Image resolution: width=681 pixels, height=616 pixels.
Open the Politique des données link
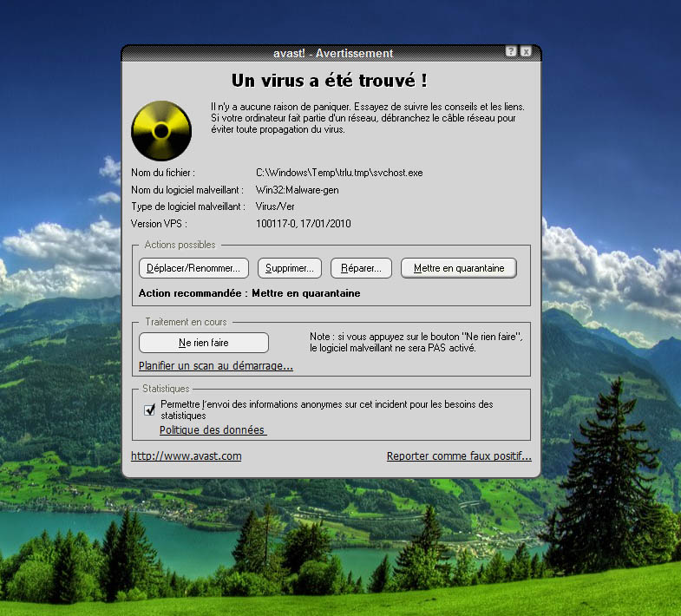click(213, 430)
